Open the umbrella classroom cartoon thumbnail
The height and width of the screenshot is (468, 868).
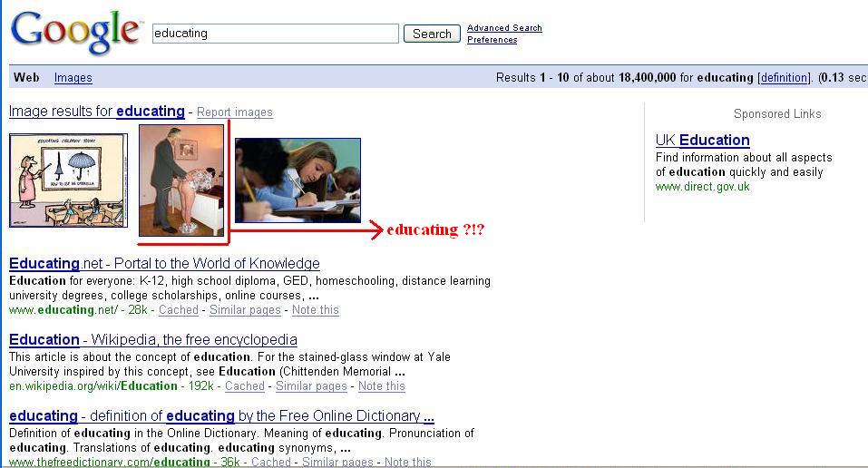point(68,180)
